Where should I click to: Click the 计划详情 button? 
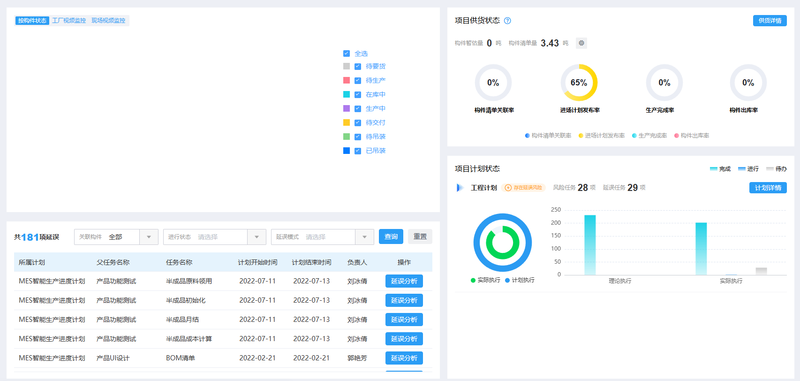pos(768,188)
